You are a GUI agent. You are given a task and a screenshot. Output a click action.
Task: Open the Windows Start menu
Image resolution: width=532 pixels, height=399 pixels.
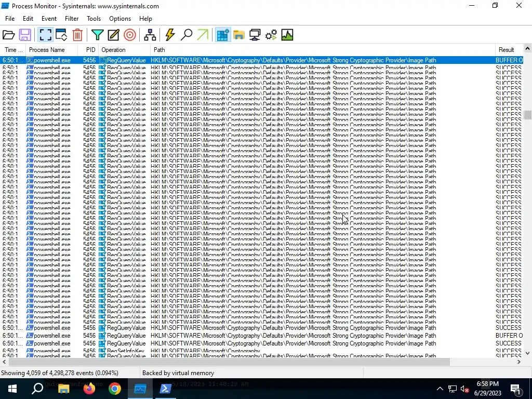(12, 389)
